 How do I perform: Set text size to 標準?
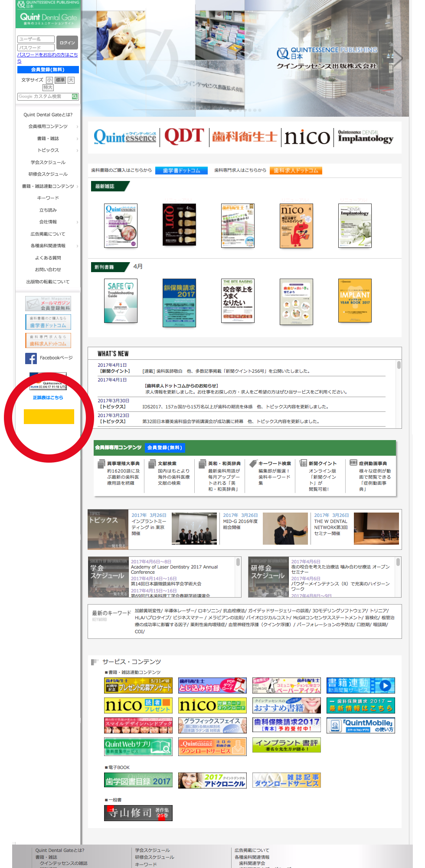pyautogui.click(x=60, y=80)
